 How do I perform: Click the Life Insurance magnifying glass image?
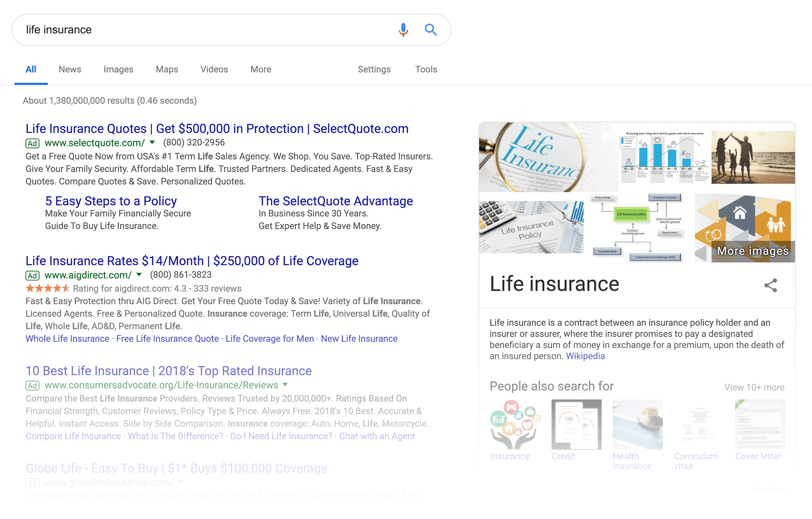(x=548, y=157)
